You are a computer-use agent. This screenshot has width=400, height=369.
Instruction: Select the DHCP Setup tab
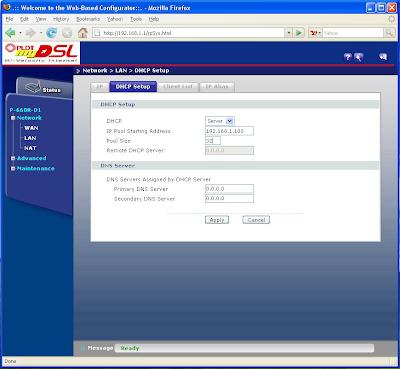pyautogui.click(x=133, y=87)
